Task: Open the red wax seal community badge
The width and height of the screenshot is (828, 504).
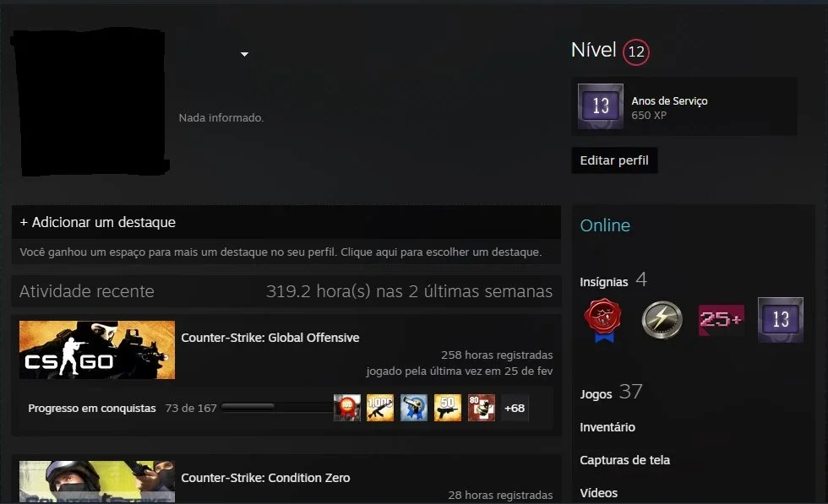Action: pyautogui.click(x=602, y=320)
